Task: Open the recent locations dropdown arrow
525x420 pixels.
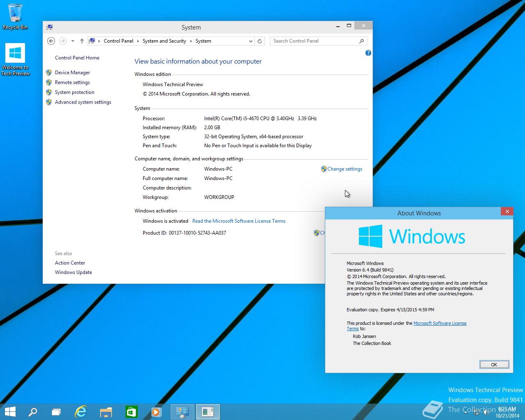Action: click(73, 41)
